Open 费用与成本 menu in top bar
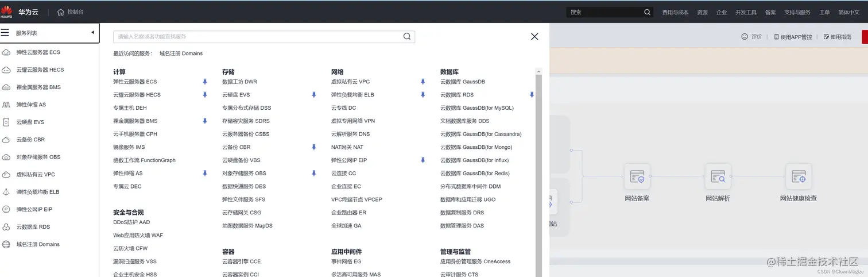Viewport: 868px width, 277px height. (675, 13)
